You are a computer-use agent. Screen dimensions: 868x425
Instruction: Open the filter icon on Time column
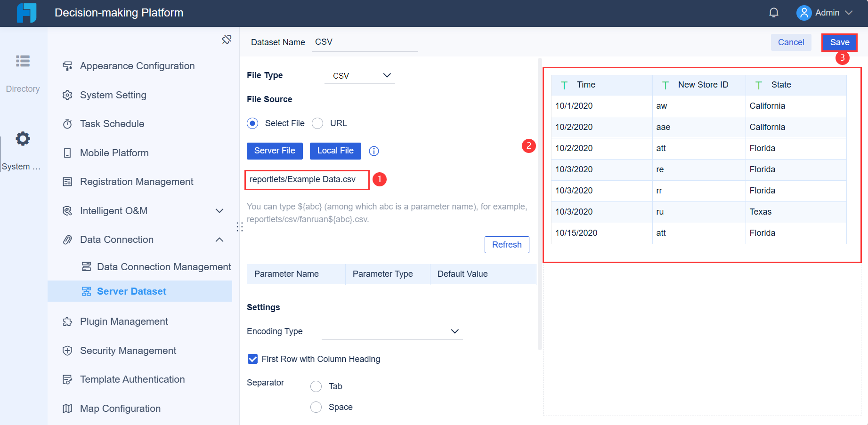[x=564, y=85]
